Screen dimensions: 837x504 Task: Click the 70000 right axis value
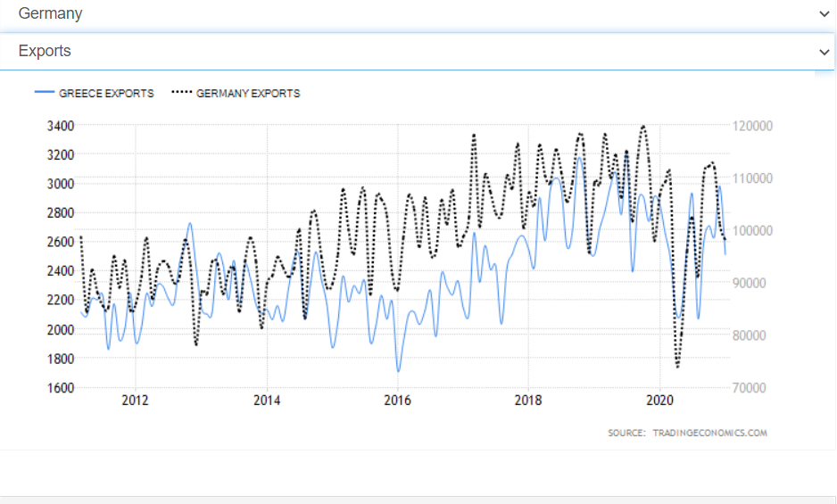point(752,387)
